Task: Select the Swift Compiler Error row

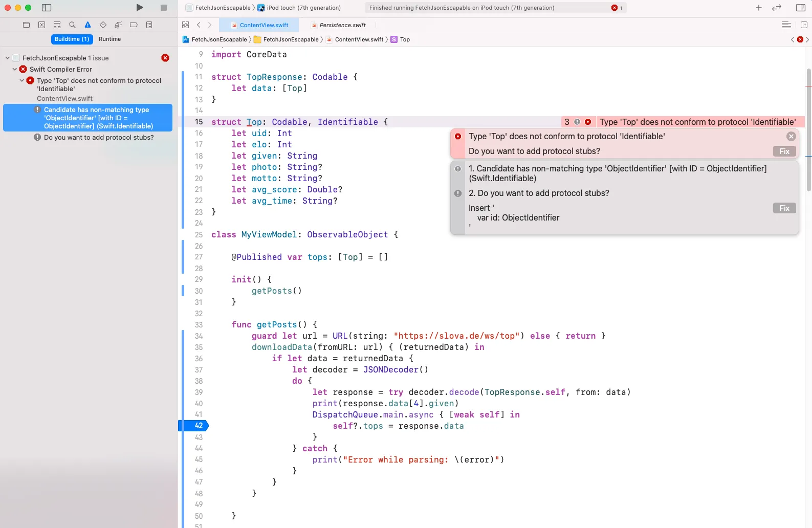Action: point(61,69)
